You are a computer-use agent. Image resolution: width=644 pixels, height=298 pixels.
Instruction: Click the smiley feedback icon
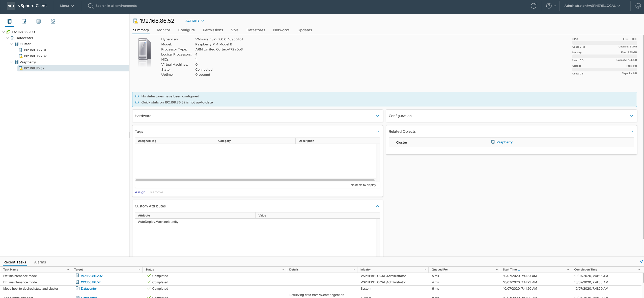point(638,6)
